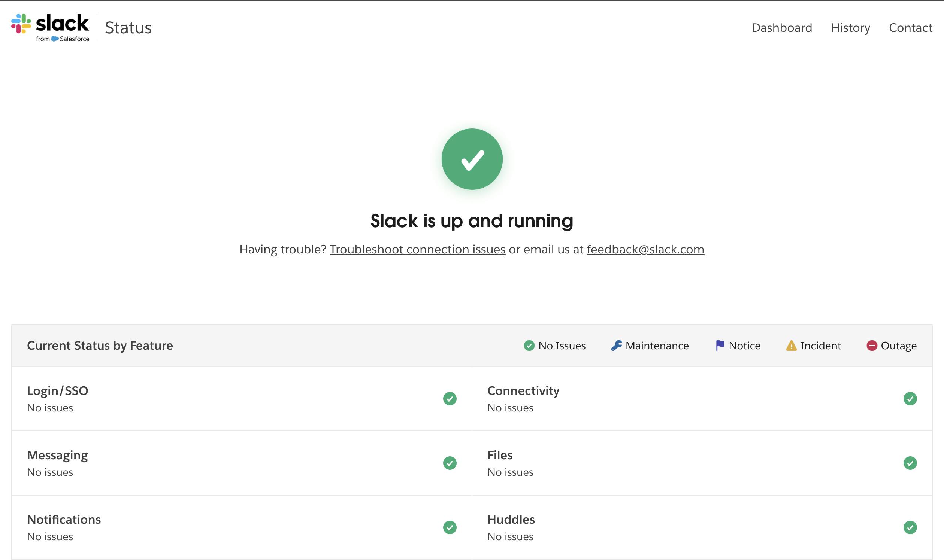Screen dimensions: 944x560
Task: Click 'No issues' text under Login/SSO
Action: click(x=50, y=408)
